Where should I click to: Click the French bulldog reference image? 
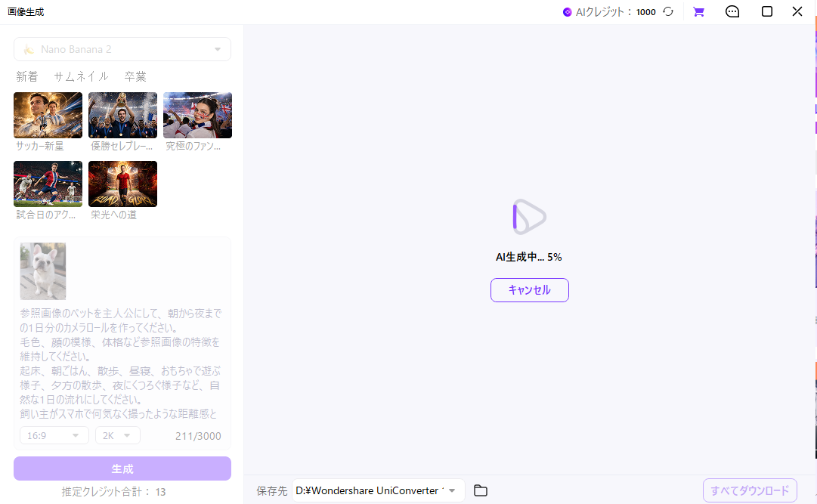click(43, 271)
